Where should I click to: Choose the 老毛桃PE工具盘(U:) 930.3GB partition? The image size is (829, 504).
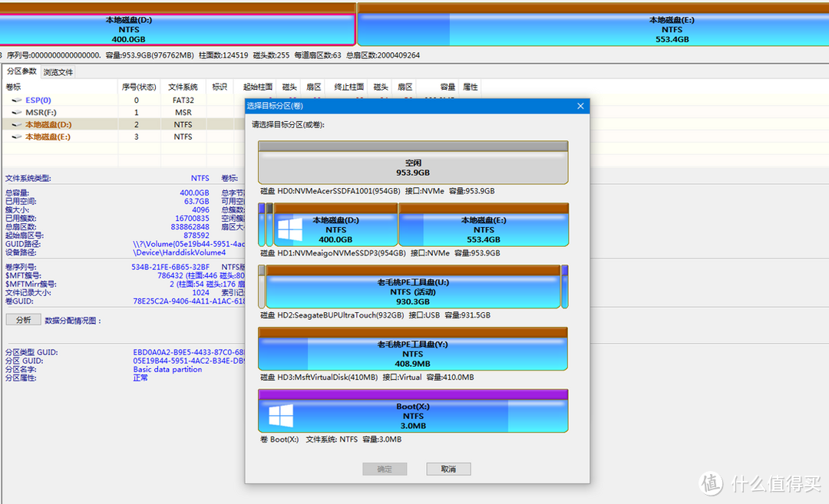pyautogui.click(x=413, y=292)
